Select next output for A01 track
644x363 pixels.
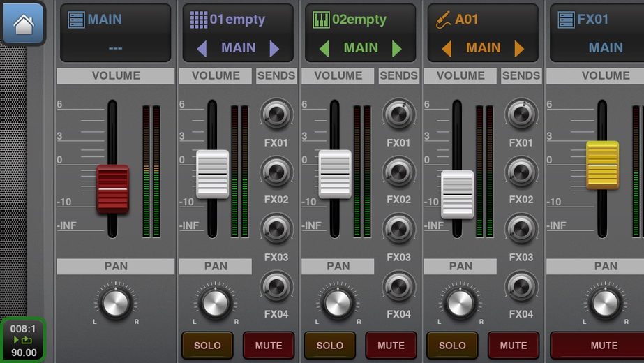click(x=519, y=48)
